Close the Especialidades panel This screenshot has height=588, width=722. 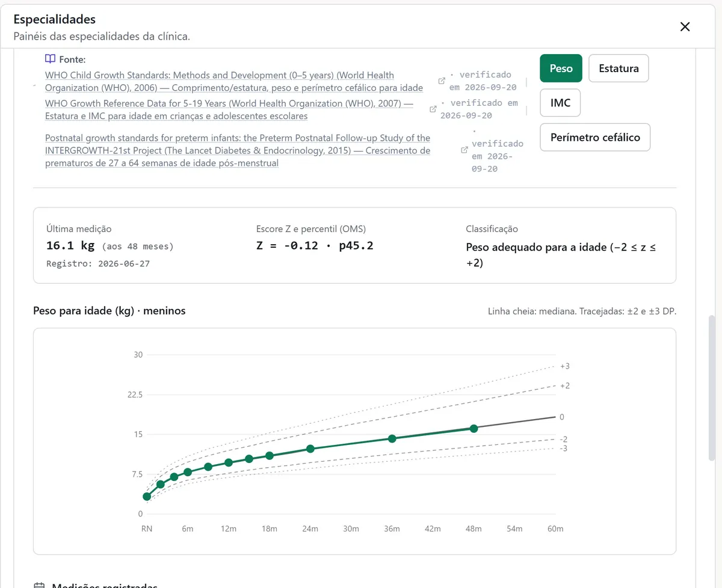coord(685,26)
